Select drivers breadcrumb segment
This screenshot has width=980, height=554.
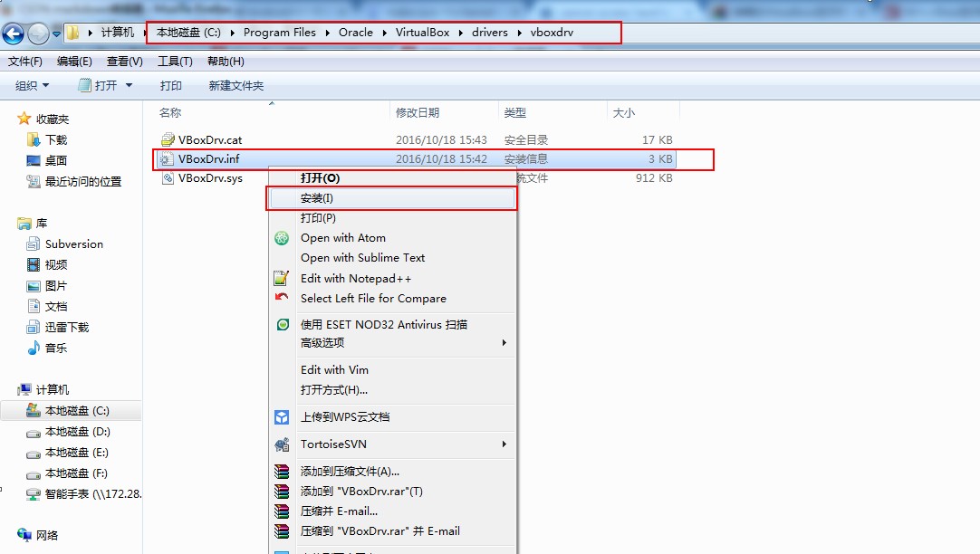[489, 33]
